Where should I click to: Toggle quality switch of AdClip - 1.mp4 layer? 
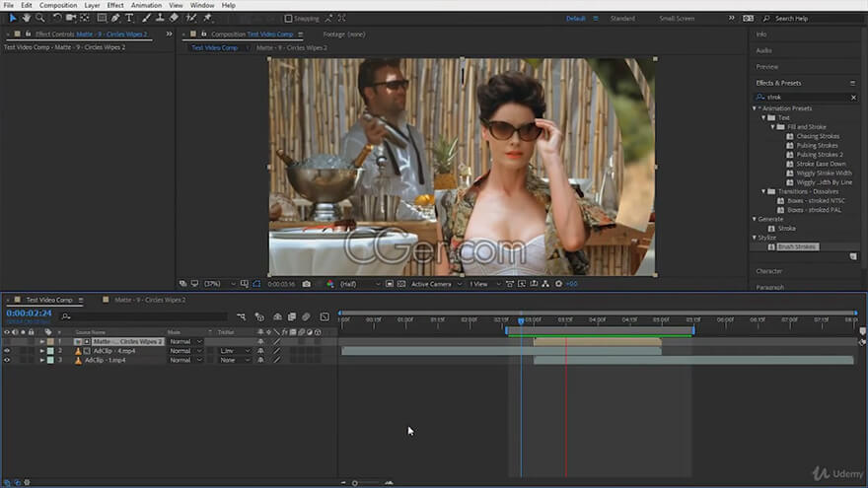pyautogui.click(x=277, y=360)
